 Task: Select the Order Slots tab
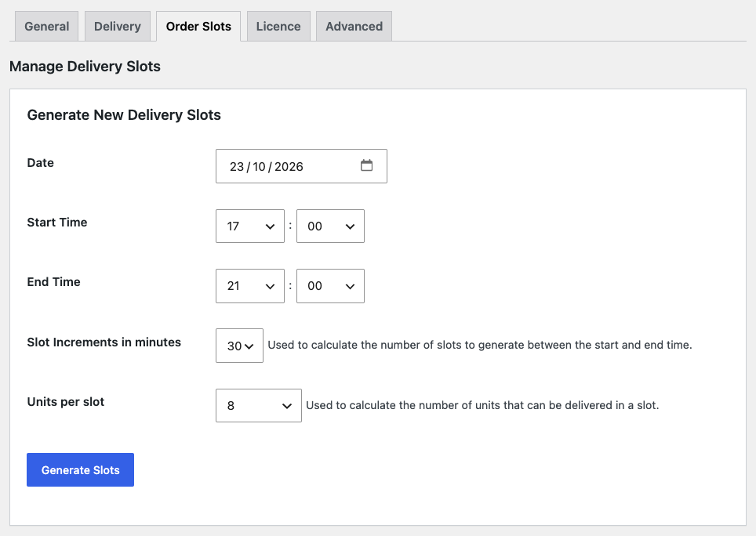click(198, 27)
